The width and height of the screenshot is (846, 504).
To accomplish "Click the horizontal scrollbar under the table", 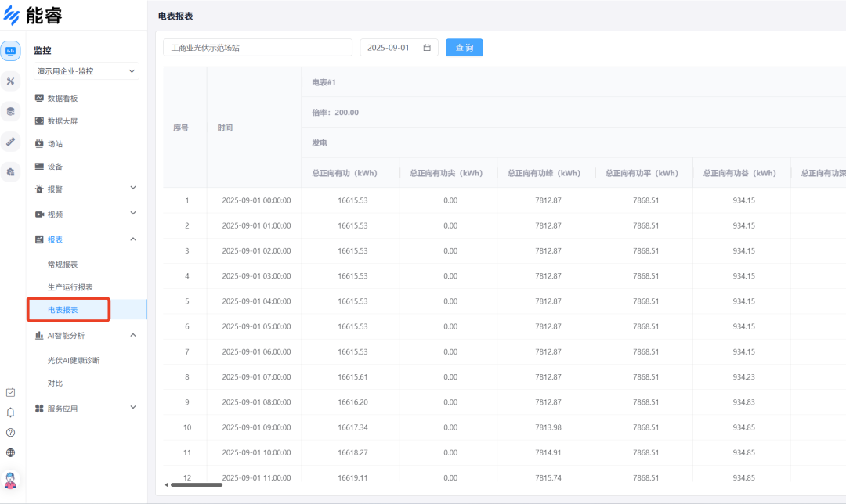I will coord(197,485).
